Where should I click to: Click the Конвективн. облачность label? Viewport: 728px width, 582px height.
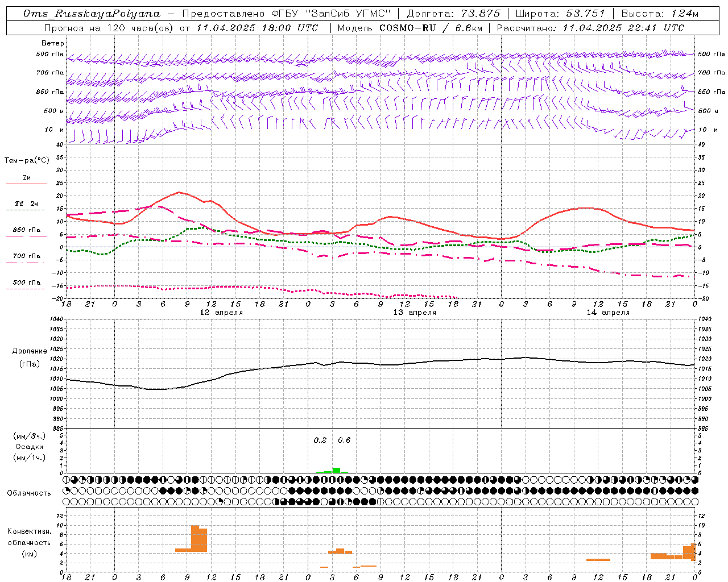29,537
